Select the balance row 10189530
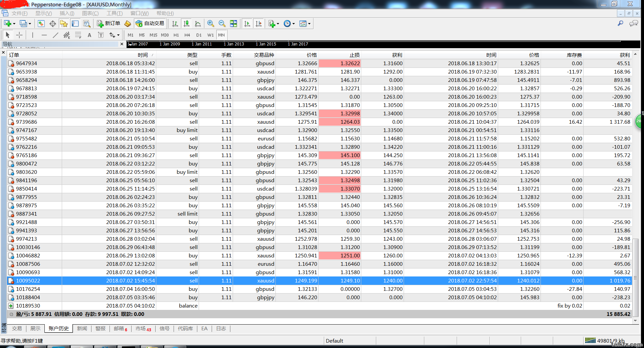Image resolution: width=644 pixels, height=348 pixels. [x=320, y=306]
